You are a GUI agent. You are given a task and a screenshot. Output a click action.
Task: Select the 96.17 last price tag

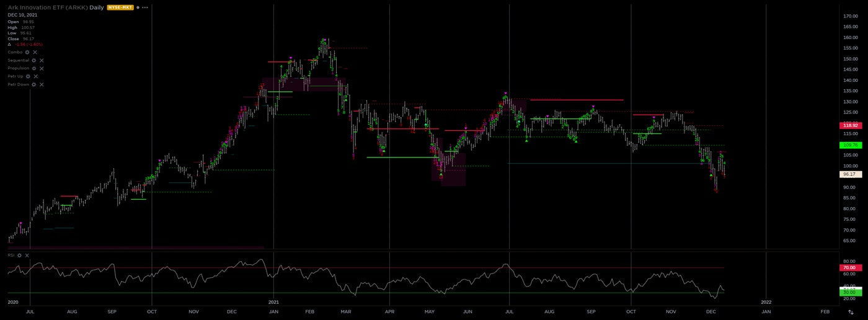click(849, 174)
